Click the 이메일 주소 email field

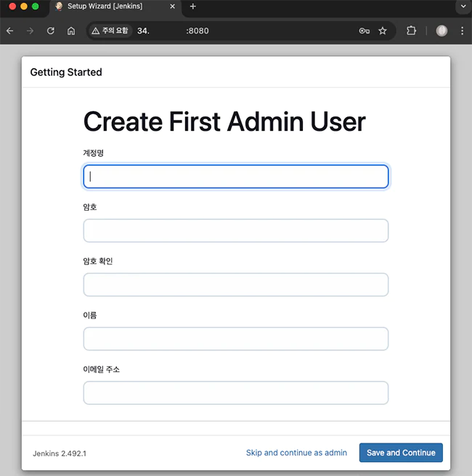pos(236,393)
